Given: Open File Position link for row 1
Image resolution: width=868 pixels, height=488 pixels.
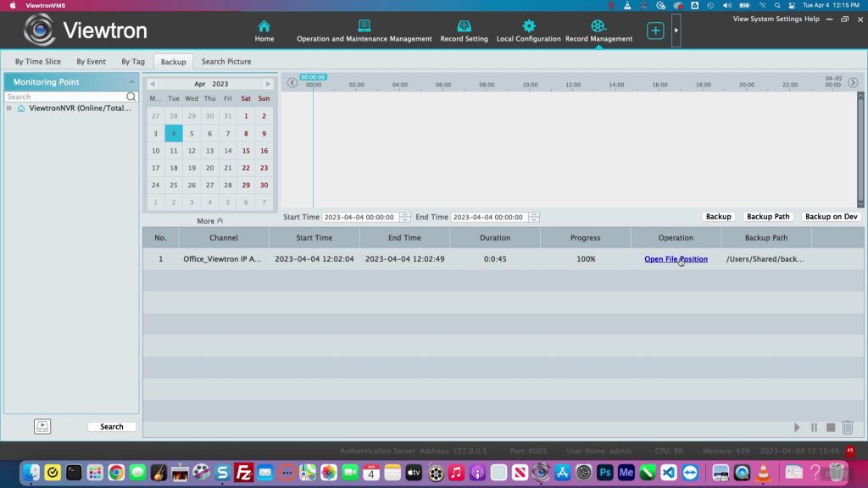Looking at the screenshot, I should (x=676, y=259).
